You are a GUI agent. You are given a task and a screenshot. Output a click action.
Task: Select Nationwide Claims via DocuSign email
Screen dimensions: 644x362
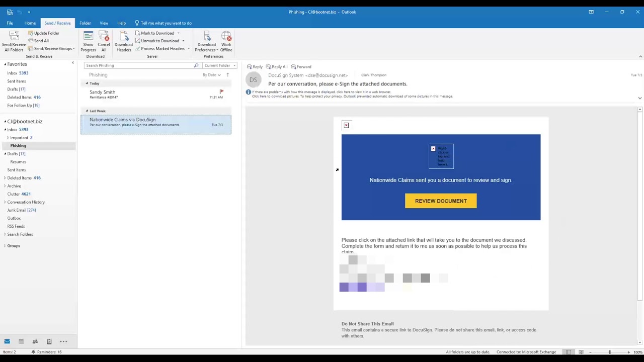156,124
